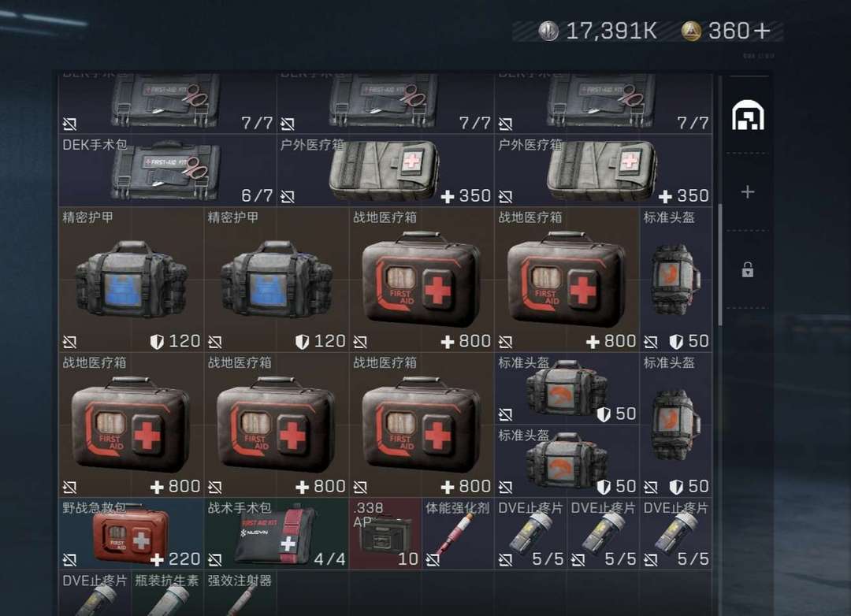Click bind icon on first 战地医疗箱
The height and width of the screenshot is (616, 851).
pyautogui.click(x=360, y=342)
